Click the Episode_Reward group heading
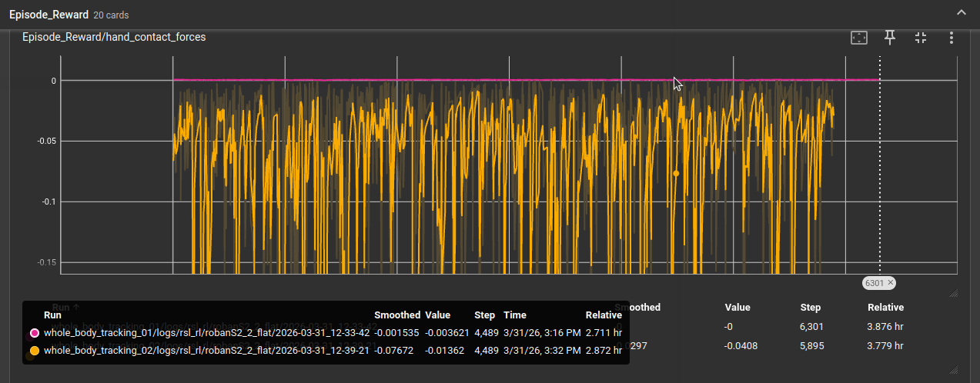 coord(48,15)
